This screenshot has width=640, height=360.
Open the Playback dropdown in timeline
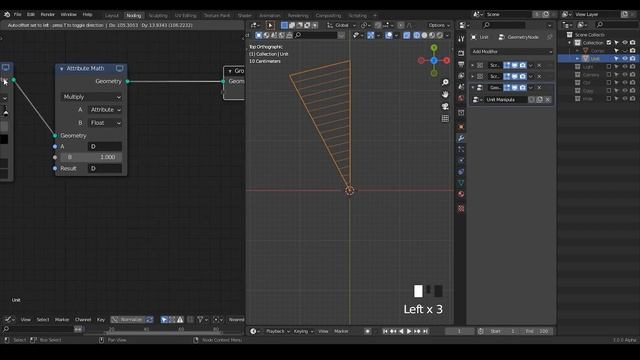[278, 331]
